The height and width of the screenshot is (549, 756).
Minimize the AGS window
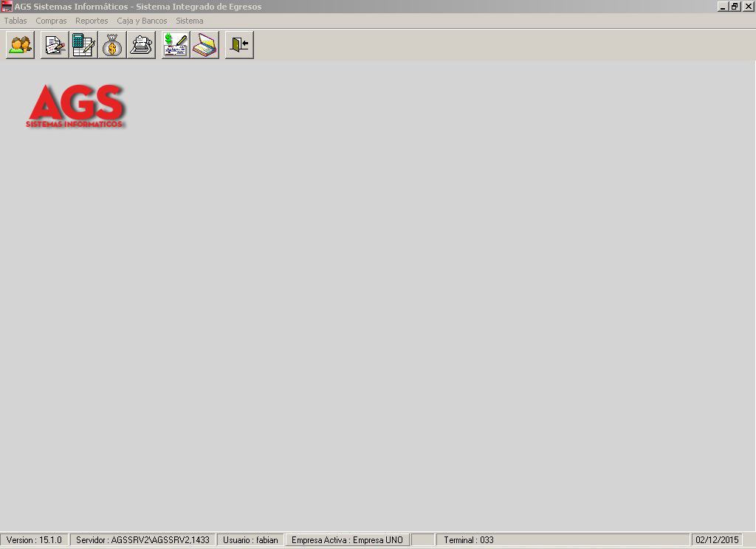(723, 6)
